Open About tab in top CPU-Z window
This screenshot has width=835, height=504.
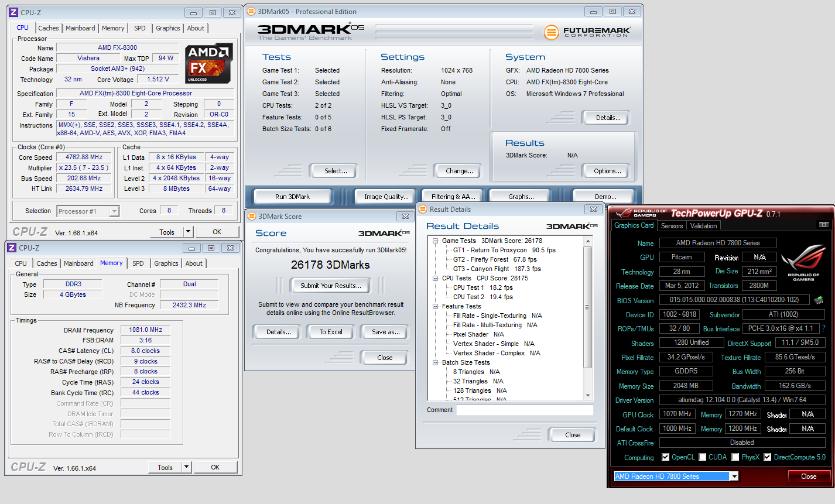[x=196, y=28]
